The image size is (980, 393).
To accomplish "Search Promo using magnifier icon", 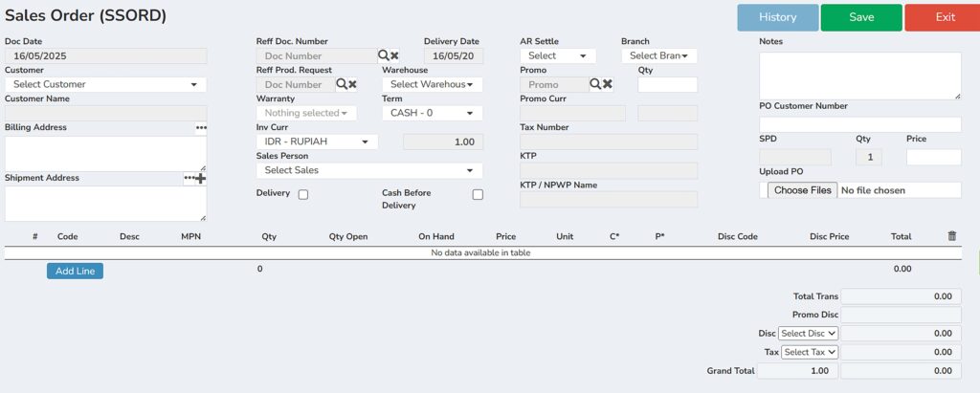I will 595,84.
